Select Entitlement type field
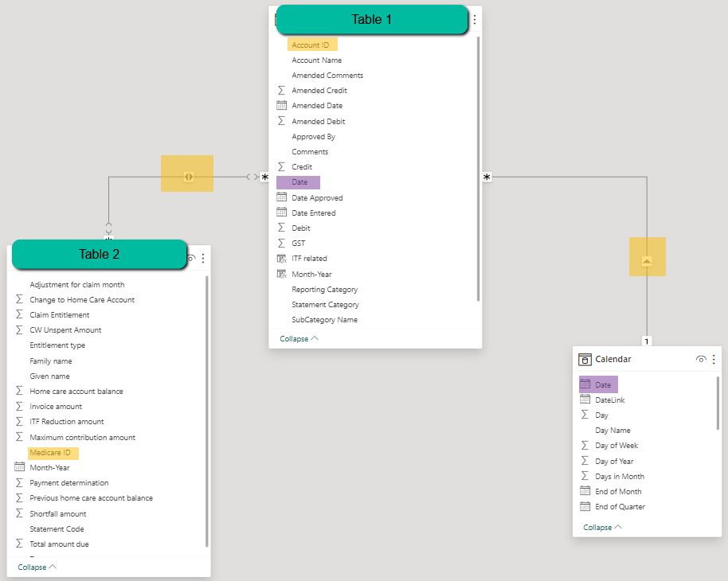The image size is (728, 581). pyautogui.click(x=57, y=345)
